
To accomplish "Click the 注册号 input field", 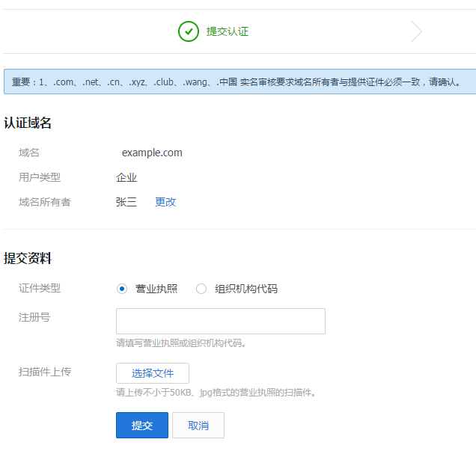I will pos(221,321).
